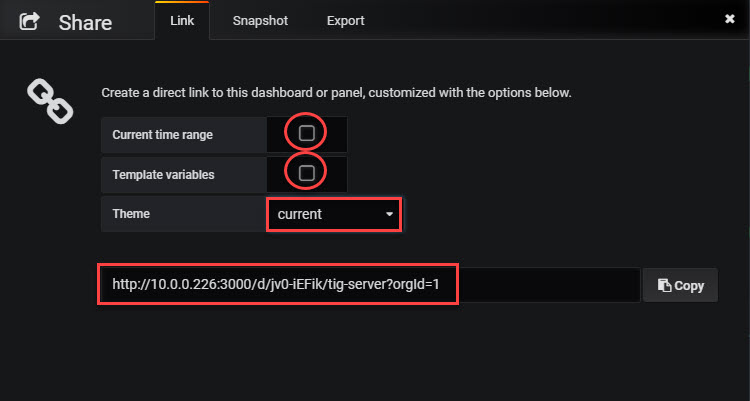Switch to the Link tab
This screenshot has width=750, height=401.
(x=182, y=21)
